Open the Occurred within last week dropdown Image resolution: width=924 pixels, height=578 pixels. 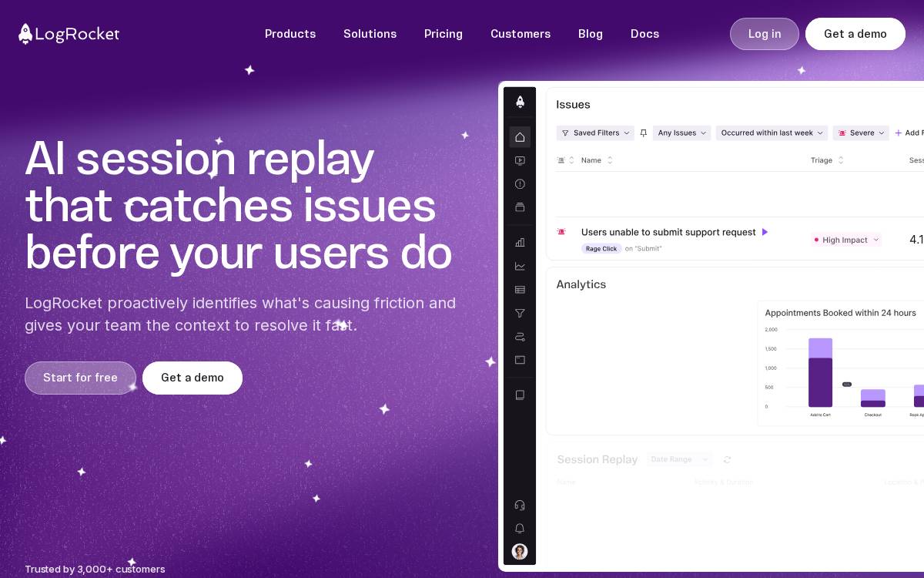pos(772,133)
